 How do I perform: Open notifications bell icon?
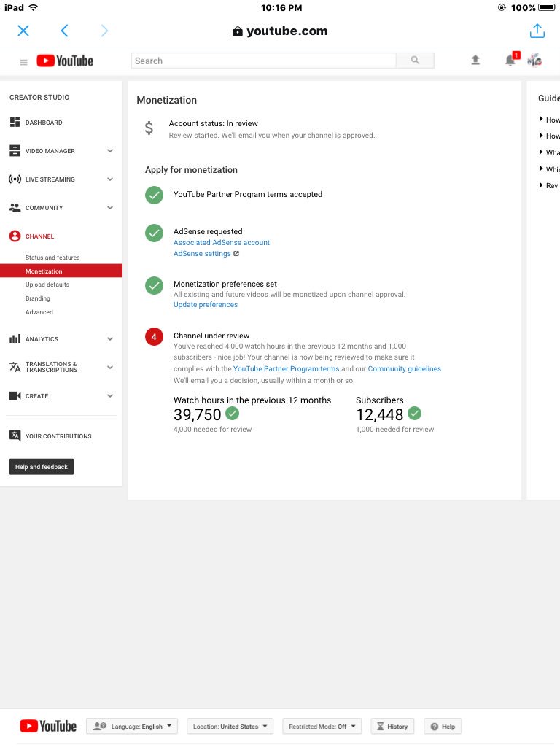click(x=510, y=61)
